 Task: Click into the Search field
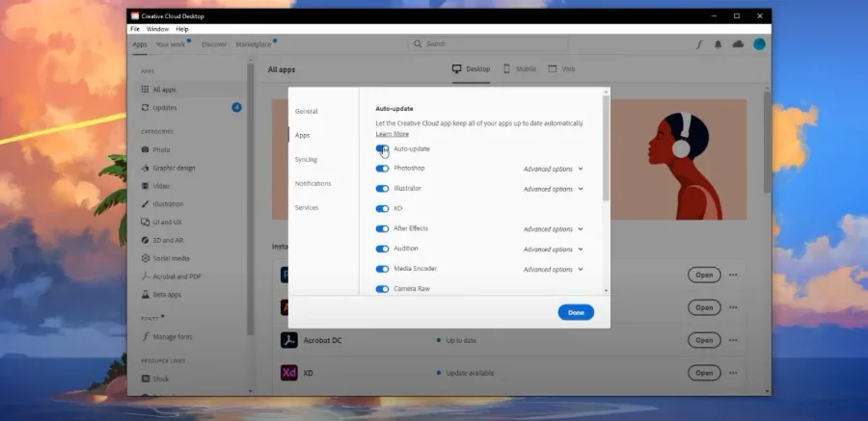(489, 43)
